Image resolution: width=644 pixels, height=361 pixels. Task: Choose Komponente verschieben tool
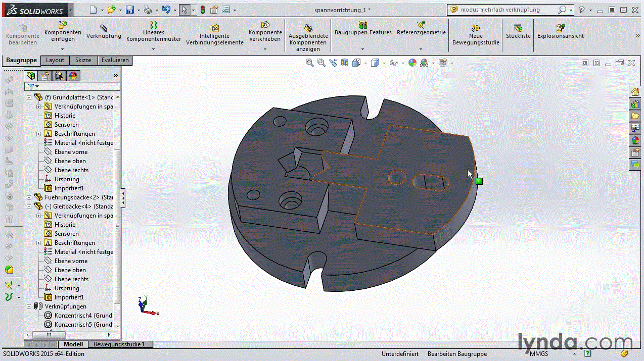[265, 31]
